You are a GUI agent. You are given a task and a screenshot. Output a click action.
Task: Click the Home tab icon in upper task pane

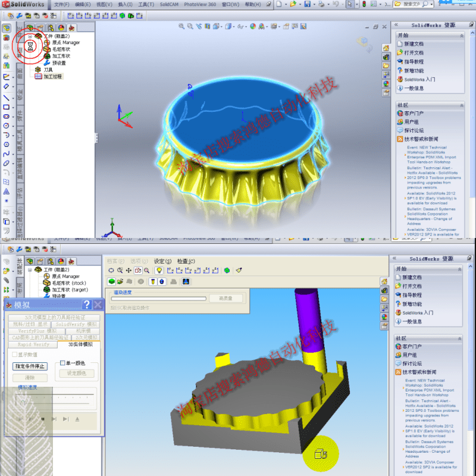coord(386,48)
